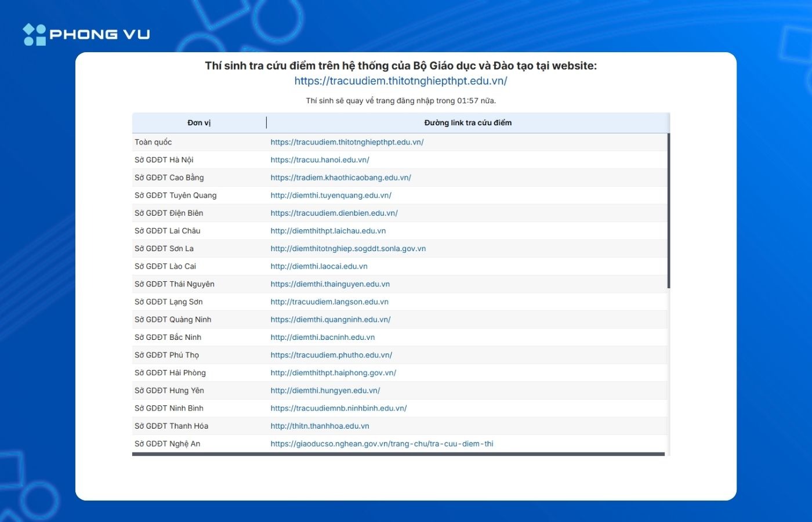Open the Toàn quốc score lookup link
The height and width of the screenshot is (522, 812).
(347, 142)
